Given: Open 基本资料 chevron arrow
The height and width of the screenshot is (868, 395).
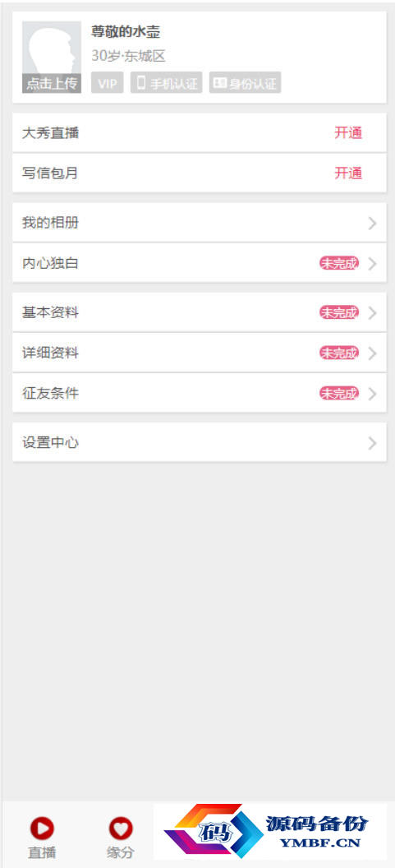Looking at the screenshot, I should [372, 313].
